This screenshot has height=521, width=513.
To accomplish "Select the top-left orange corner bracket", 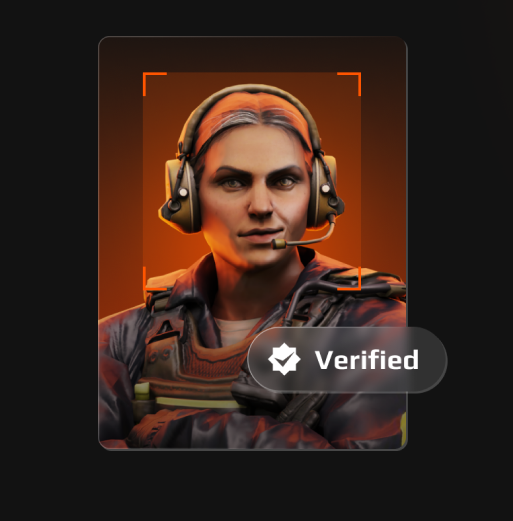I will [155, 84].
